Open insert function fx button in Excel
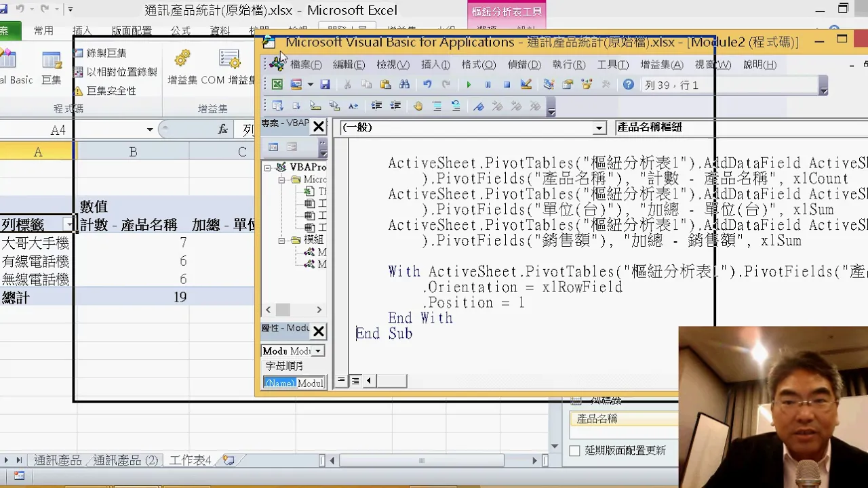This screenshot has height=488, width=868. coord(222,129)
